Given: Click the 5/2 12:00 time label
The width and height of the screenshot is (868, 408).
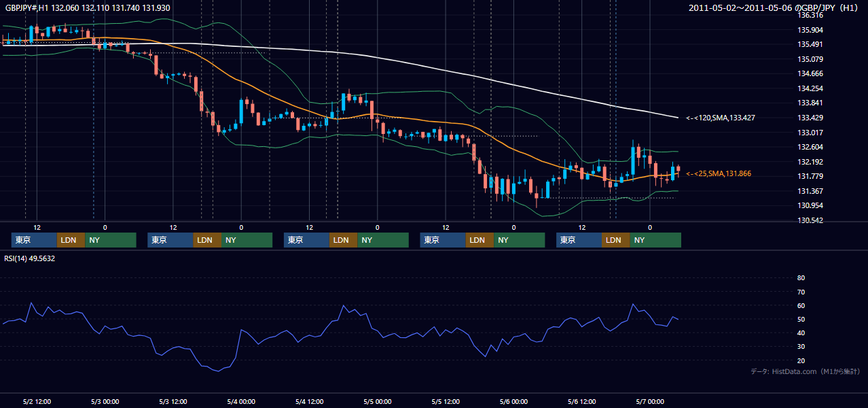Looking at the screenshot, I should [x=37, y=401].
